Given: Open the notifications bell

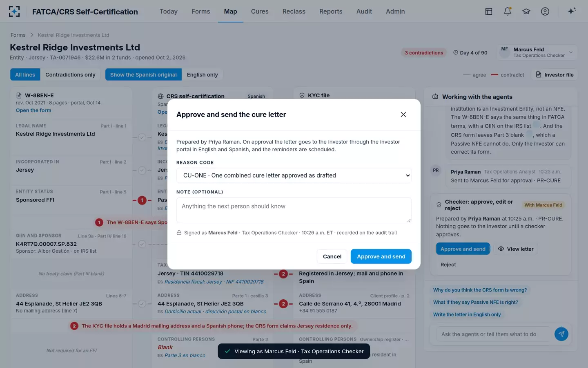Looking at the screenshot, I should pos(508,11).
